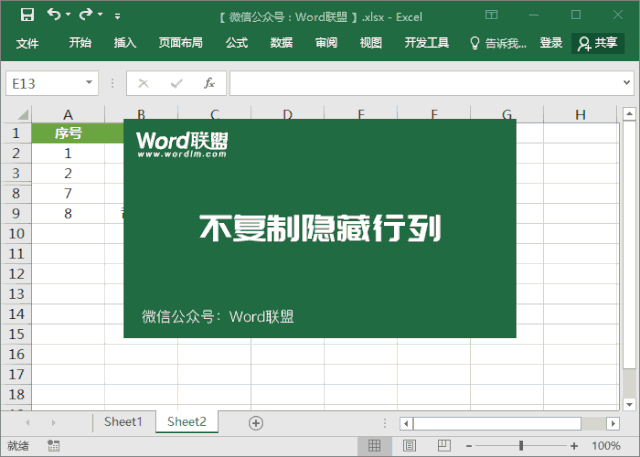The image size is (640, 457).
Task: Expand the Name Box dropdown arrow
Action: click(x=89, y=82)
